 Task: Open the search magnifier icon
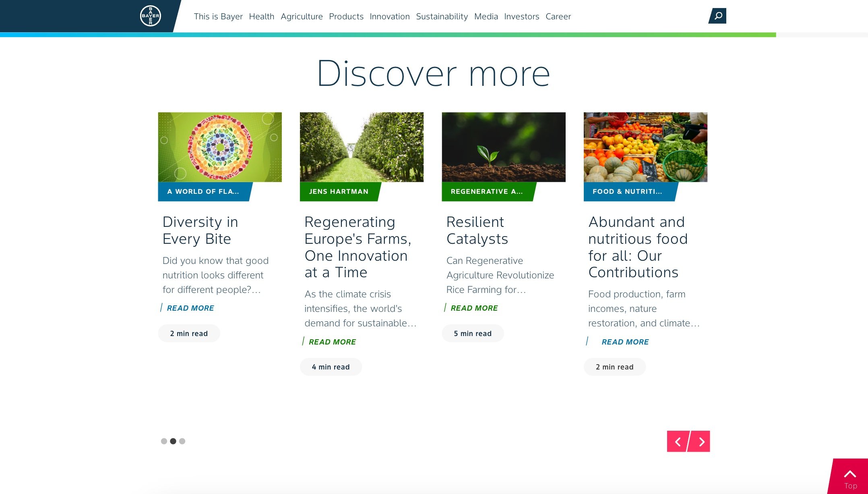point(717,16)
